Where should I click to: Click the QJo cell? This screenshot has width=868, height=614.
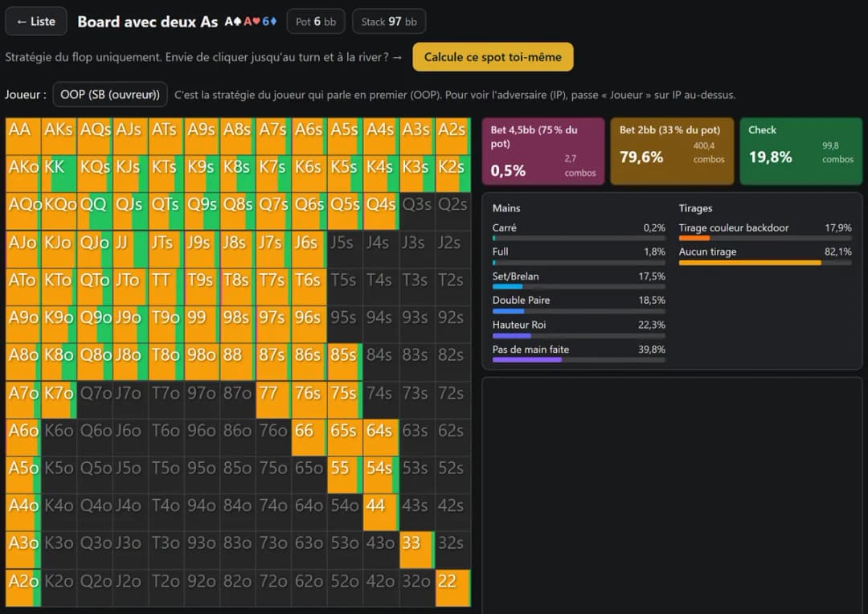point(95,249)
